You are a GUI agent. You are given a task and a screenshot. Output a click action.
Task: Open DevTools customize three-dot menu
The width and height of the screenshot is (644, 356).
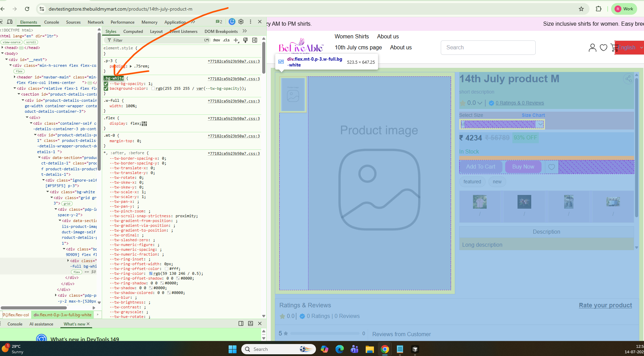(x=251, y=22)
